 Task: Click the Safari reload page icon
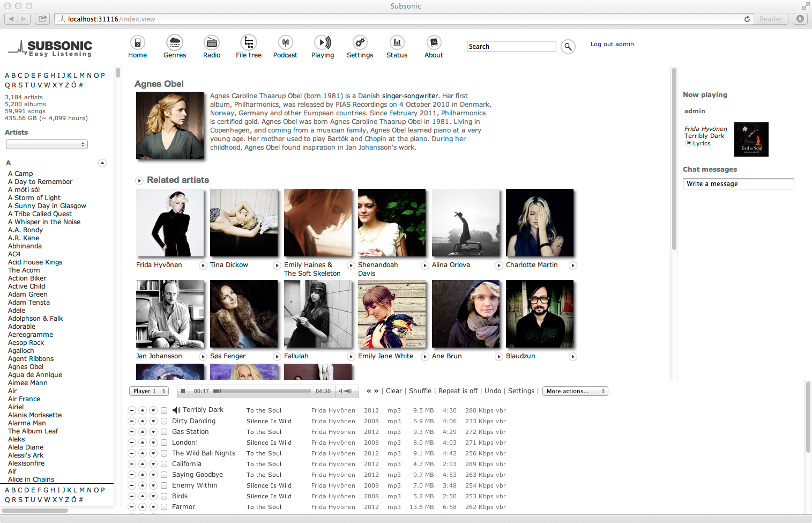point(747,19)
